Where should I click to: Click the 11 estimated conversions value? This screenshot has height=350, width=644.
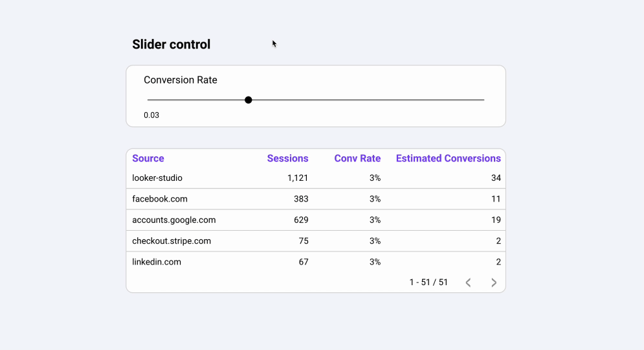tap(496, 199)
